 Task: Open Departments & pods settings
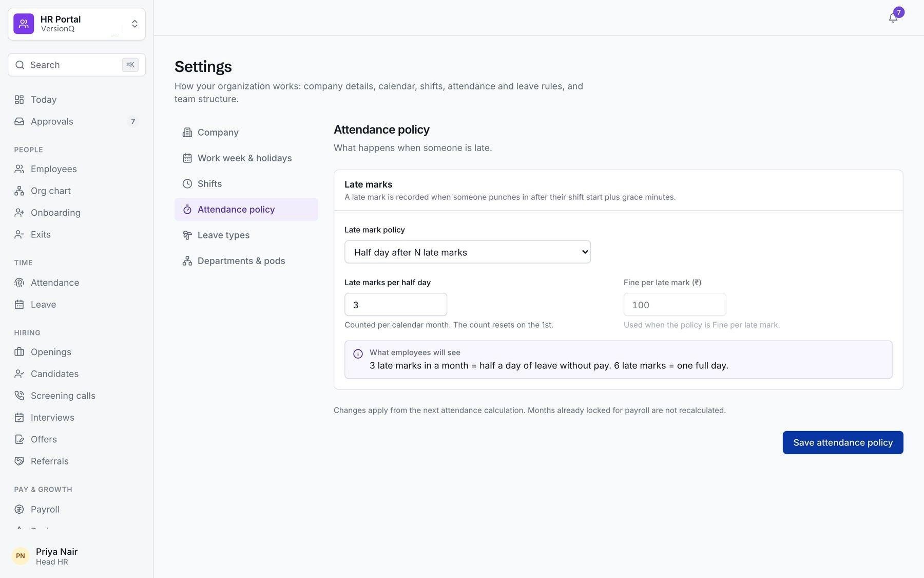pos(246,261)
